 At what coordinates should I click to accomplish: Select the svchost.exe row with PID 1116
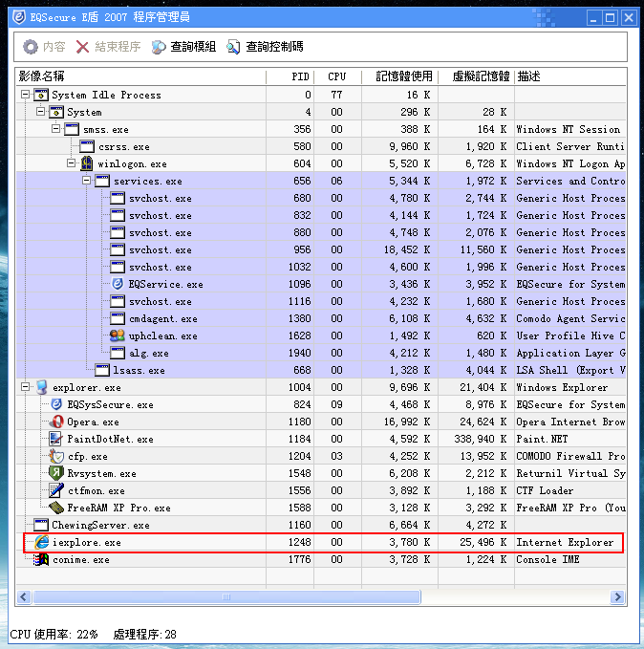321,301
